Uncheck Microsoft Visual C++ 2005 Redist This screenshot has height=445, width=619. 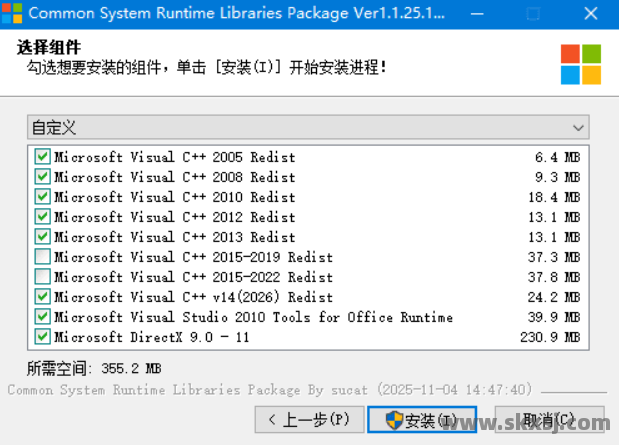click(42, 157)
